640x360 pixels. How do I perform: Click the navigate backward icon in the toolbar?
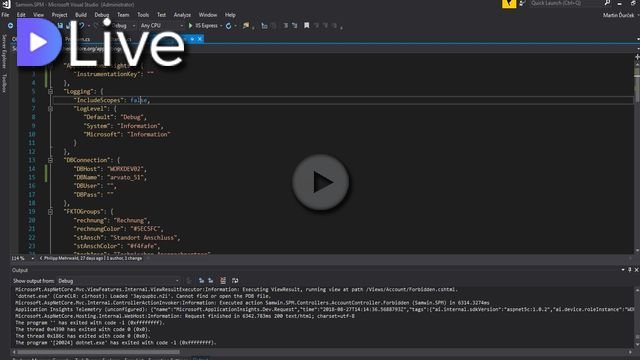pos(10,26)
